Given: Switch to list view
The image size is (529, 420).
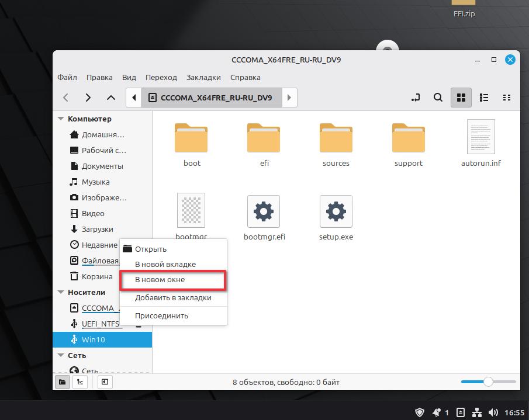Looking at the screenshot, I should tap(484, 98).
